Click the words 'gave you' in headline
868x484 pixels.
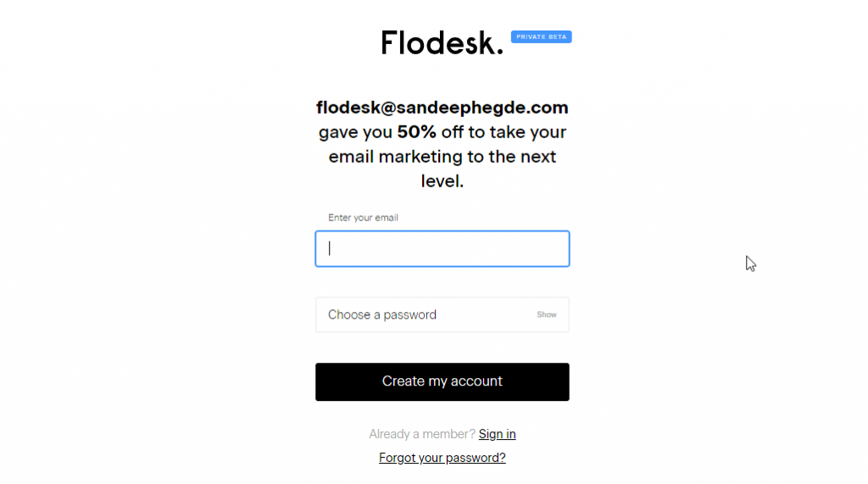coord(355,132)
